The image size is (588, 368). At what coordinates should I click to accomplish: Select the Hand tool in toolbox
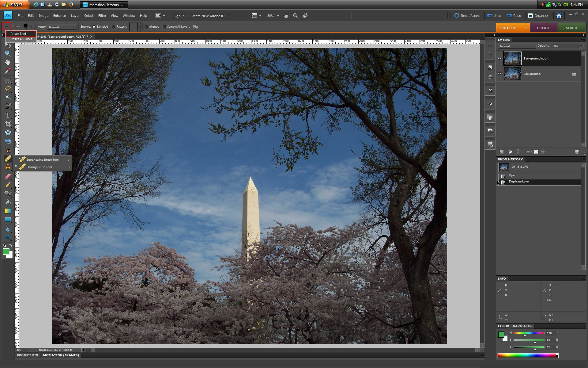8,62
